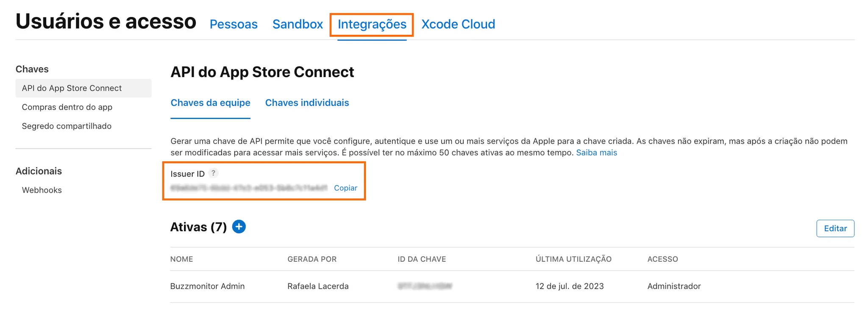Click the Copiar link for Issuer ID

pyautogui.click(x=345, y=188)
